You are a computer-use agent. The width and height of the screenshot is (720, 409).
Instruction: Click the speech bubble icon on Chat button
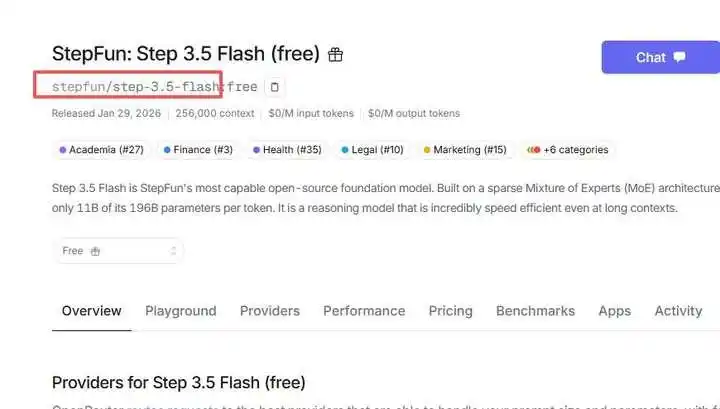point(680,57)
